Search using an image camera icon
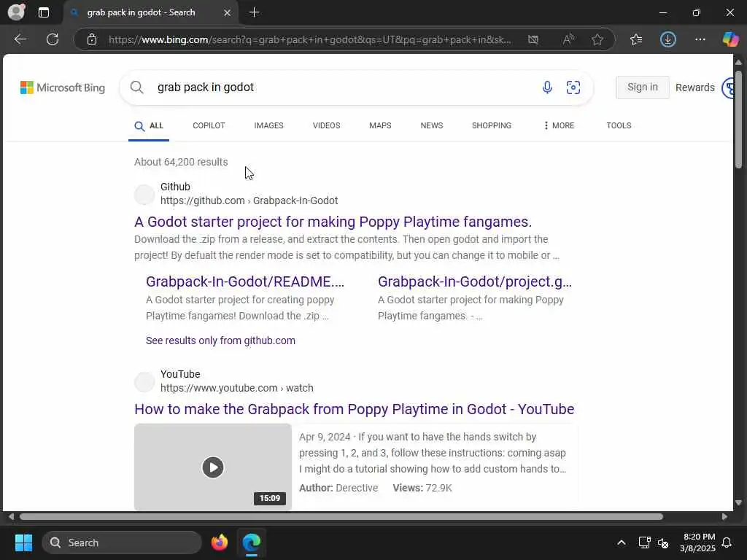 point(573,87)
